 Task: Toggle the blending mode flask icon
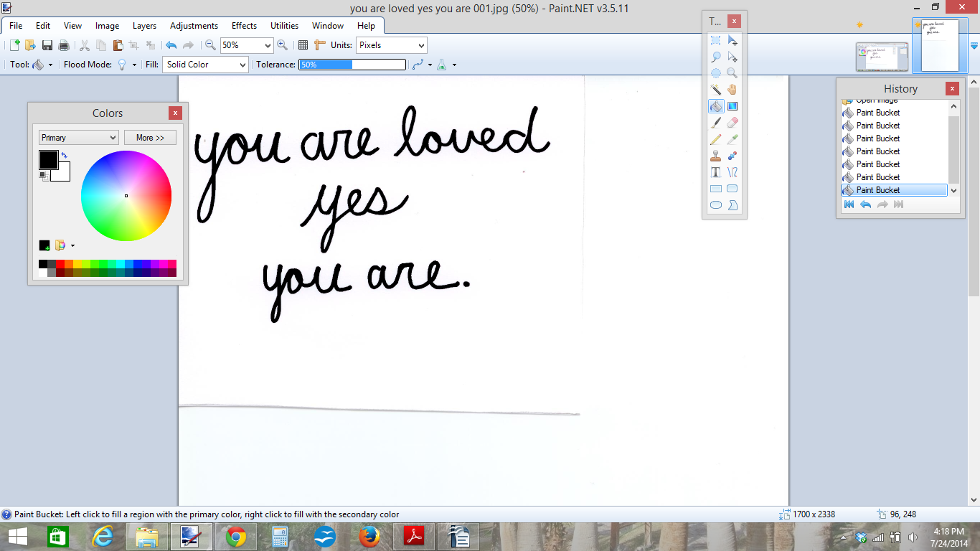pyautogui.click(x=442, y=65)
